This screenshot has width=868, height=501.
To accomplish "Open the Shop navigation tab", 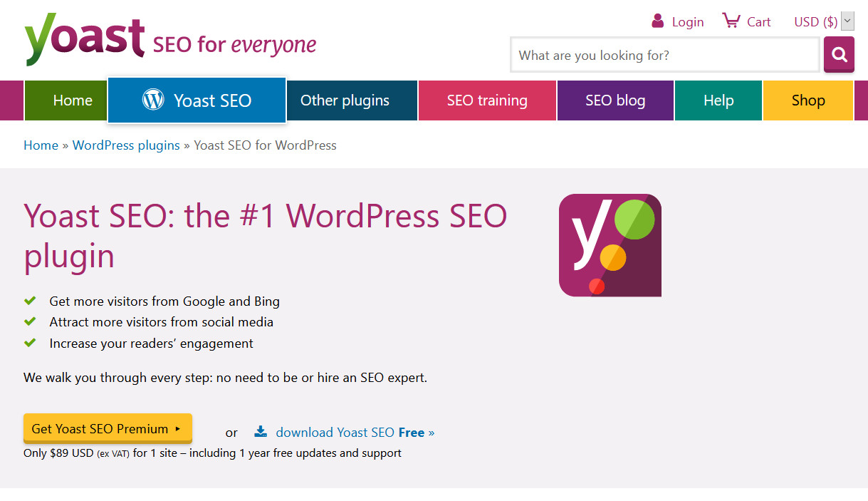I will click(808, 100).
